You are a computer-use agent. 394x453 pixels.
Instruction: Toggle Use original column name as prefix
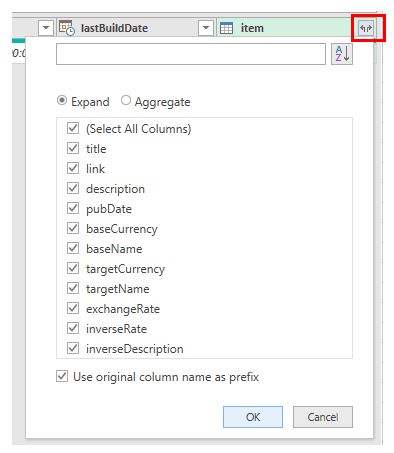coord(62,377)
